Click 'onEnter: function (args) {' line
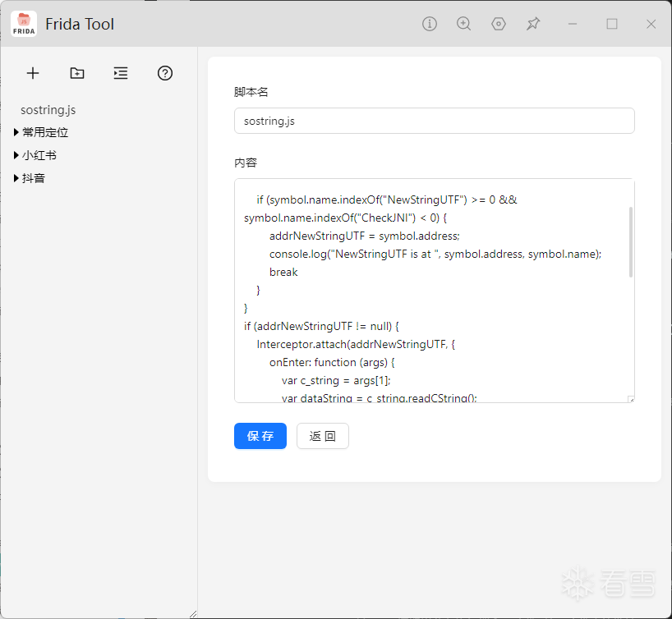Screen dimensions: 672x619 (x=332, y=362)
